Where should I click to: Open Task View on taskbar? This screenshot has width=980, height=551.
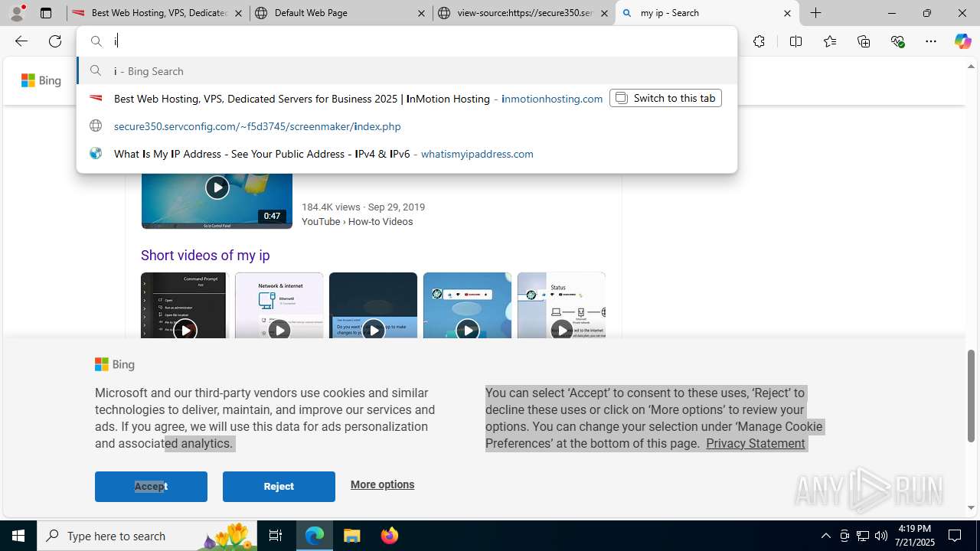click(276, 536)
